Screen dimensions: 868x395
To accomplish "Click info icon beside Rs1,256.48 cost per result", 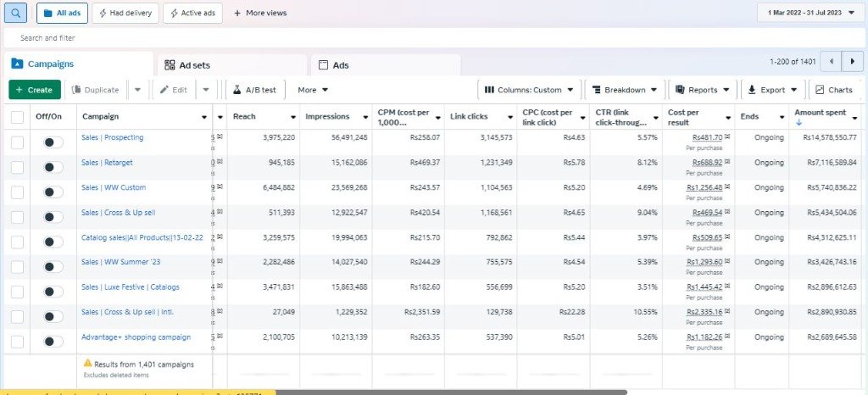I will pos(726,186).
